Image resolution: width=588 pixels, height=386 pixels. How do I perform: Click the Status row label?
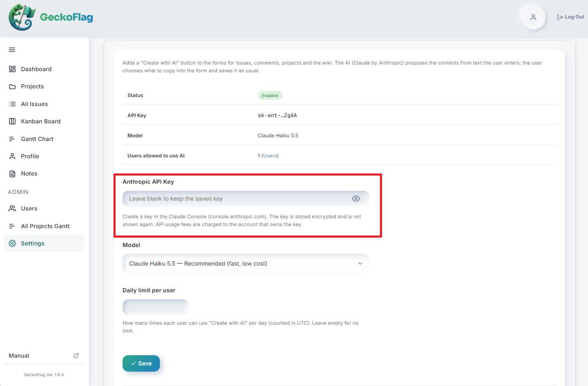coord(135,95)
